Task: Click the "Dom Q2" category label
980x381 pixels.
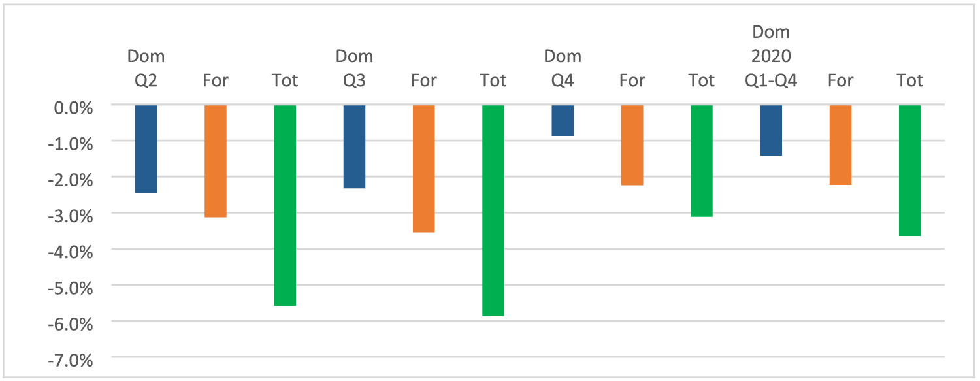Action: [x=146, y=69]
